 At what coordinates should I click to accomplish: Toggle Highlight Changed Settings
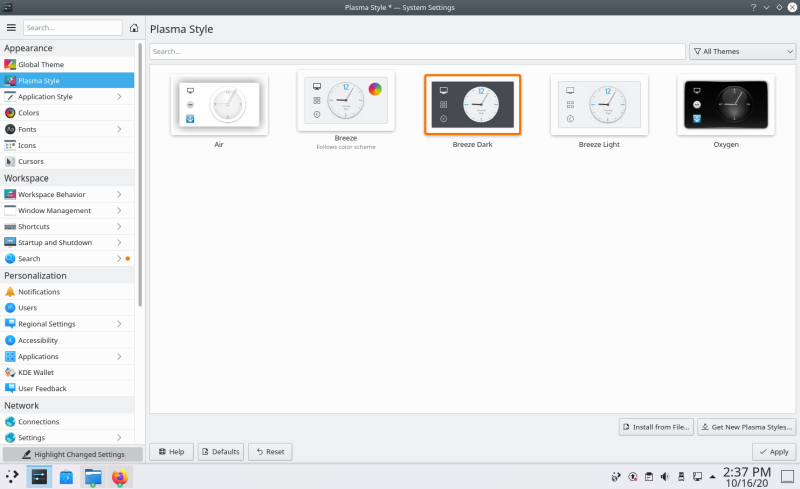click(x=72, y=454)
